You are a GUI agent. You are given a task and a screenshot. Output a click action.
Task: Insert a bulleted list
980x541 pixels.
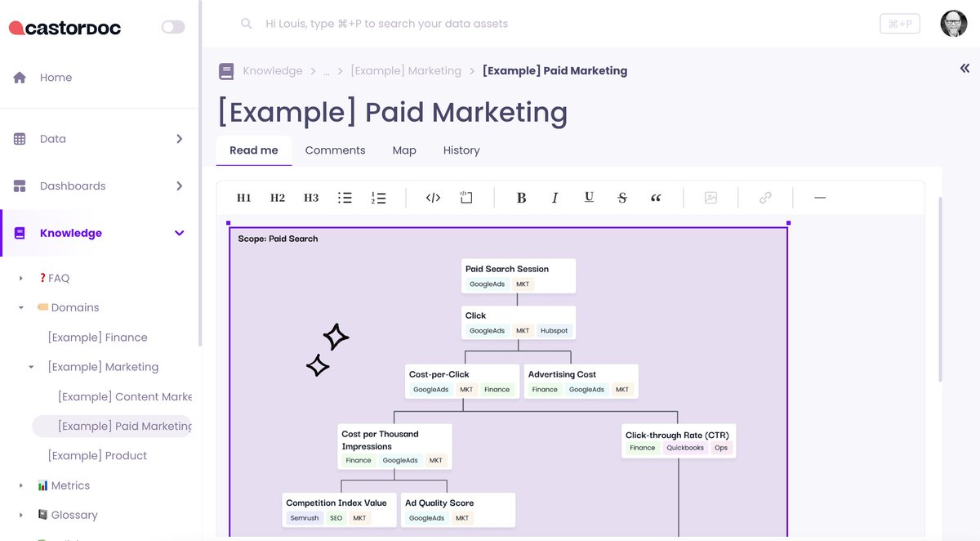point(345,198)
